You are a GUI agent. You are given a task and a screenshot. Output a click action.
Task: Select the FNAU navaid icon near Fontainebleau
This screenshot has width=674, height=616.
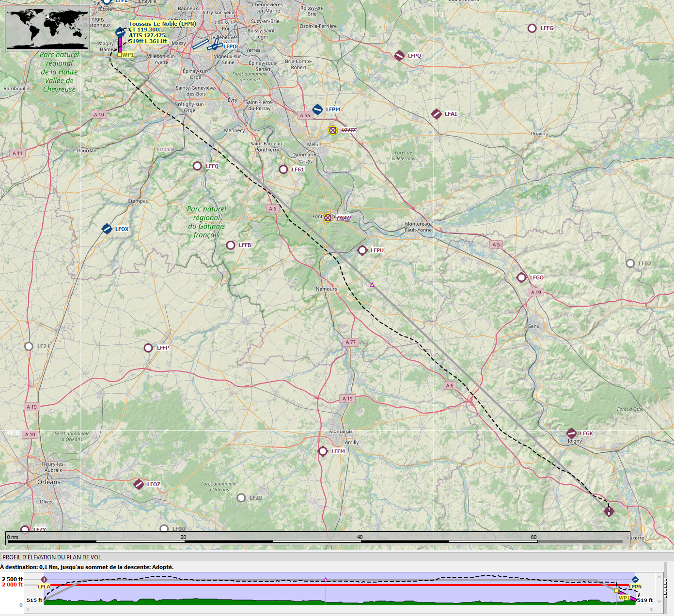coord(328,218)
